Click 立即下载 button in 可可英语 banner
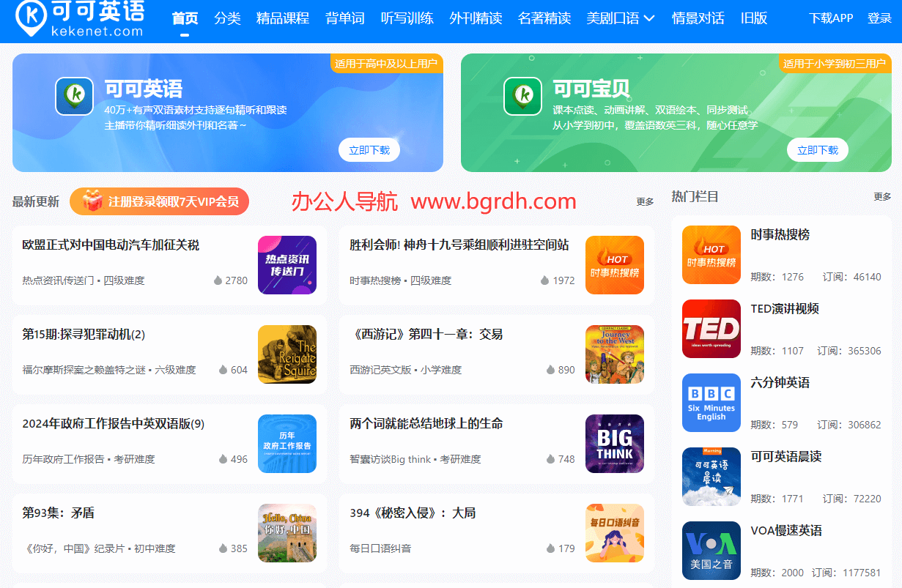 click(x=369, y=150)
